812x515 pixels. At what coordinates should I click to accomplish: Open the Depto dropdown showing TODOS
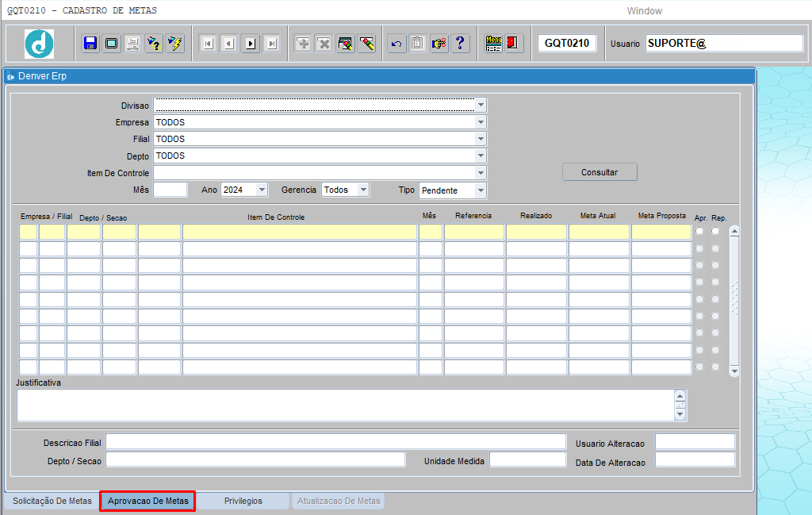tap(481, 156)
